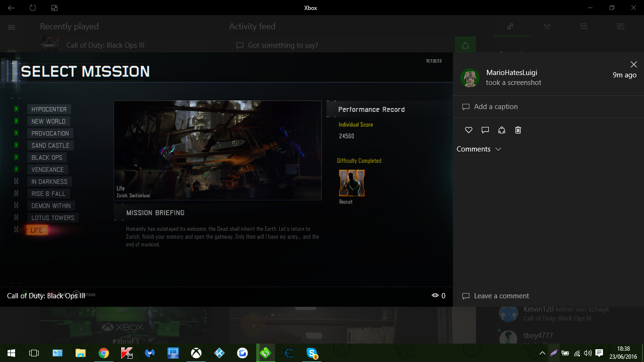
Task: Share the screenshot using the share icon
Action: pyautogui.click(x=502, y=130)
